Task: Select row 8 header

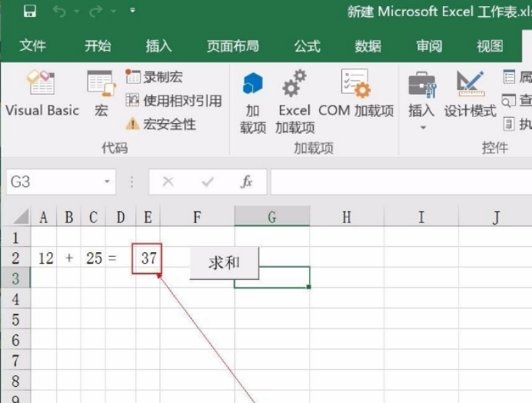Action: point(15,381)
